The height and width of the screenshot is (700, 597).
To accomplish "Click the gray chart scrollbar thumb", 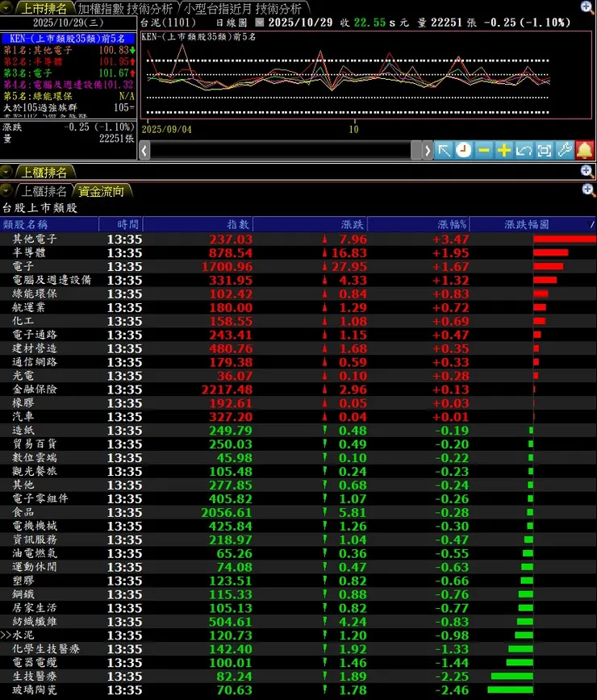I will 416,151.
